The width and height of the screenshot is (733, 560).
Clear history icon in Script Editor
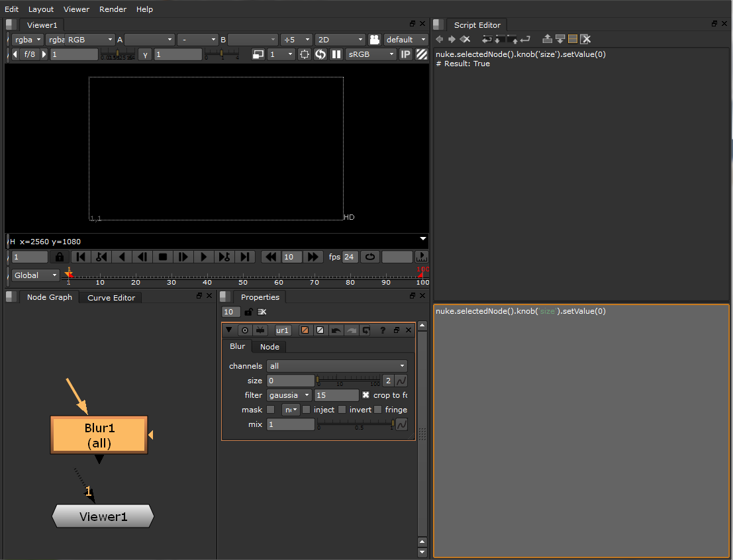coord(465,39)
